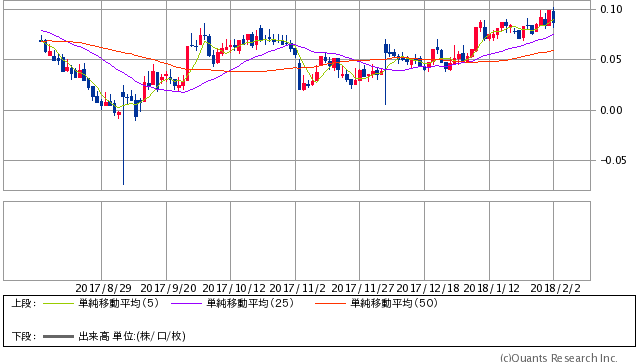Click the 2018/2/2 date label

click(555, 288)
